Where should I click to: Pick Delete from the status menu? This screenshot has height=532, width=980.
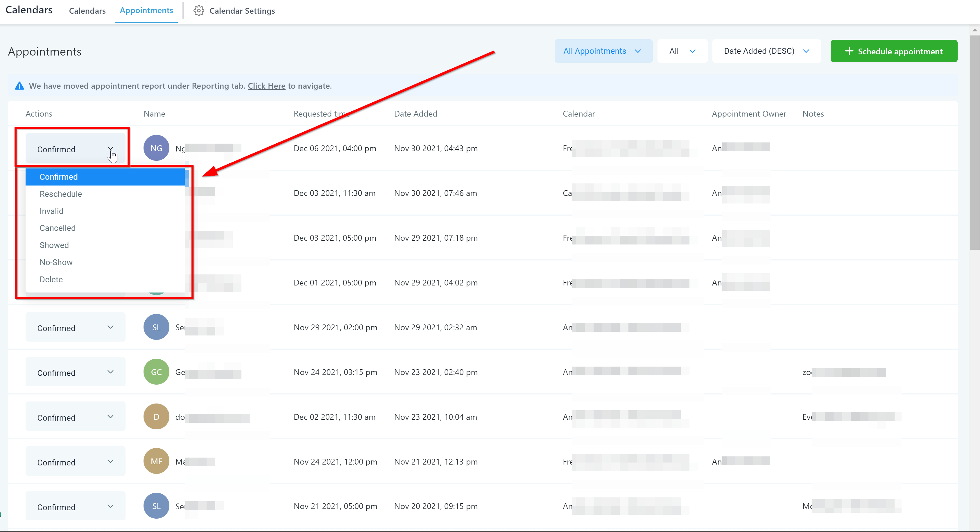[x=51, y=279]
